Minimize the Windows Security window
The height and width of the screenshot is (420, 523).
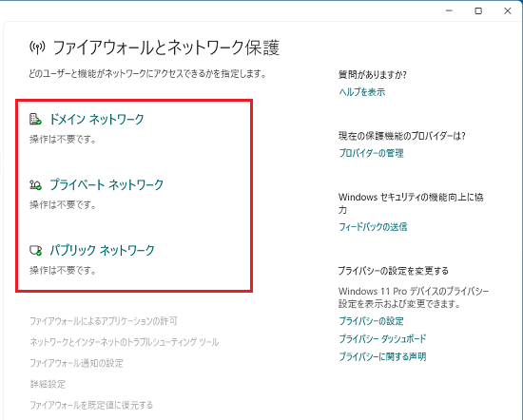click(449, 11)
